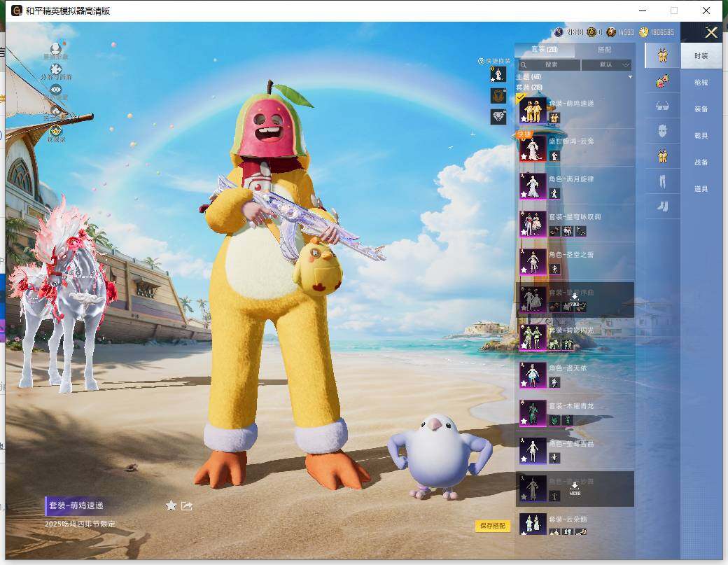The image size is (728, 565).
Task: Select the diamond quick-change slot icon
Action: pos(498,116)
